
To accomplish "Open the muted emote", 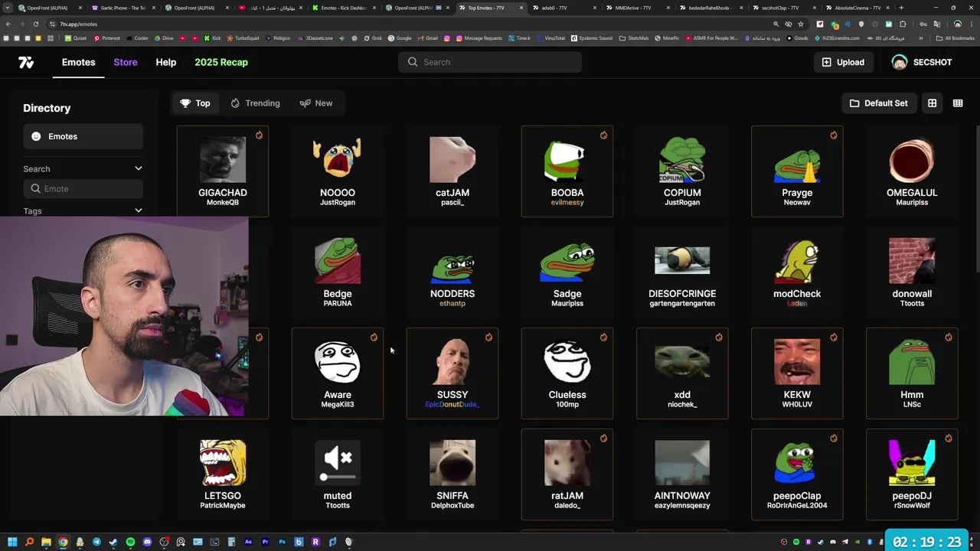I will click(x=338, y=474).
